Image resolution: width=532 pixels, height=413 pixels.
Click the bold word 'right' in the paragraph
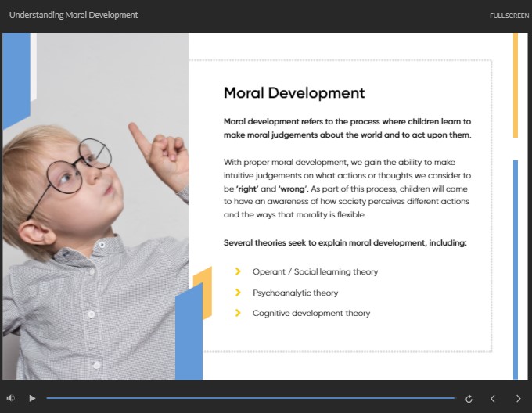pos(247,189)
